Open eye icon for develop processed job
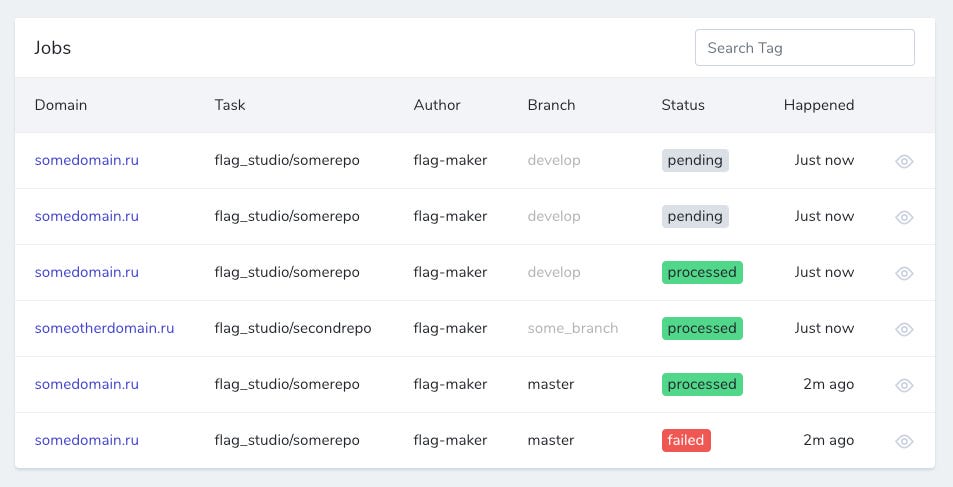The width and height of the screenshot is (953, 487). coord(904,273)
